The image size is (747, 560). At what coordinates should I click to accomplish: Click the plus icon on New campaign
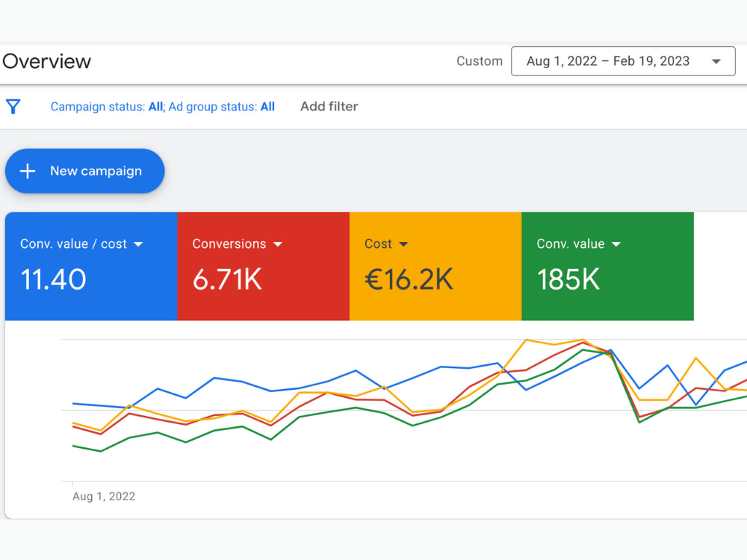[x=28, y=171]
